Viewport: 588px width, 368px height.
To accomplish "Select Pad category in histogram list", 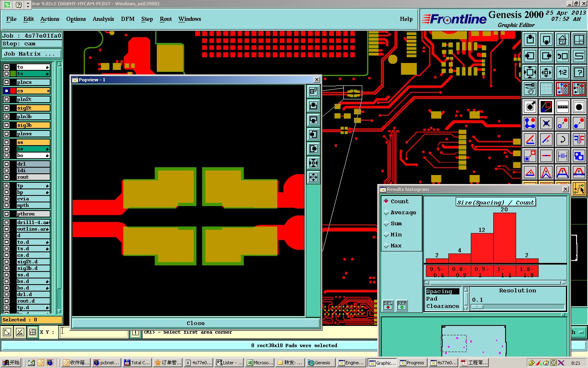I will [432, 298].
